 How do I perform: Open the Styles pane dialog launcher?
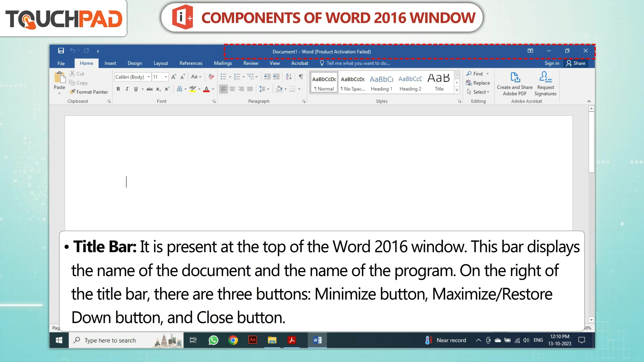point(460,101)
